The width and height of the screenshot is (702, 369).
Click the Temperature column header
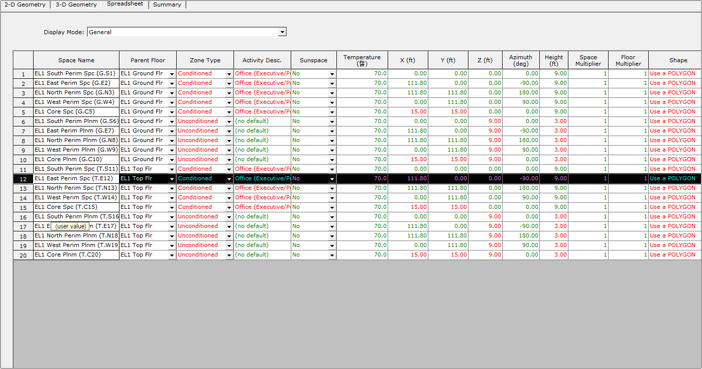[x=362, y=60]
